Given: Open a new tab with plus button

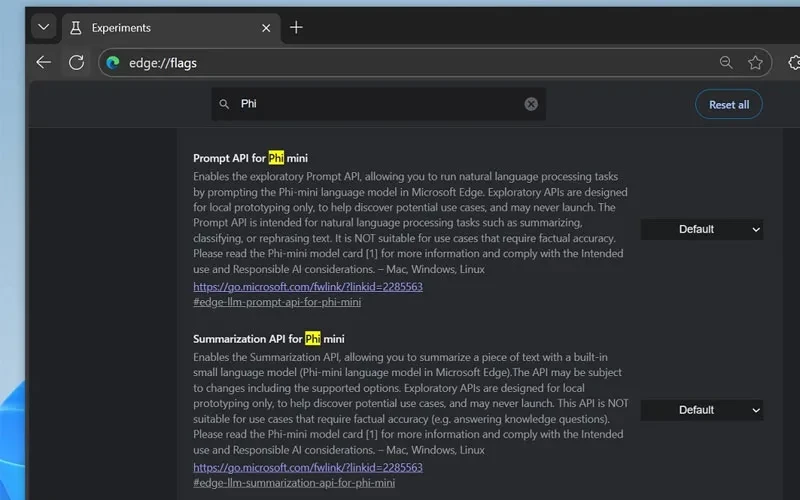Looking at the screenshot, I should (x=296, y=27).
